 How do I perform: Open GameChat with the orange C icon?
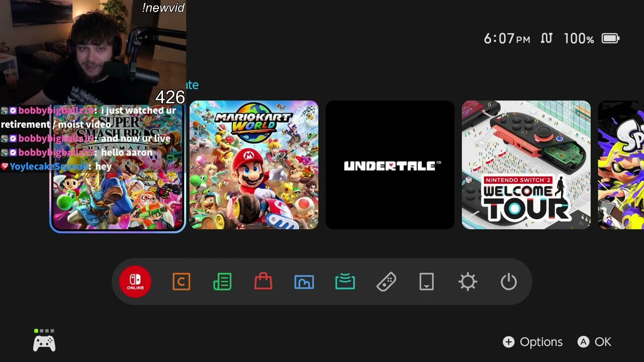(181, 282)
